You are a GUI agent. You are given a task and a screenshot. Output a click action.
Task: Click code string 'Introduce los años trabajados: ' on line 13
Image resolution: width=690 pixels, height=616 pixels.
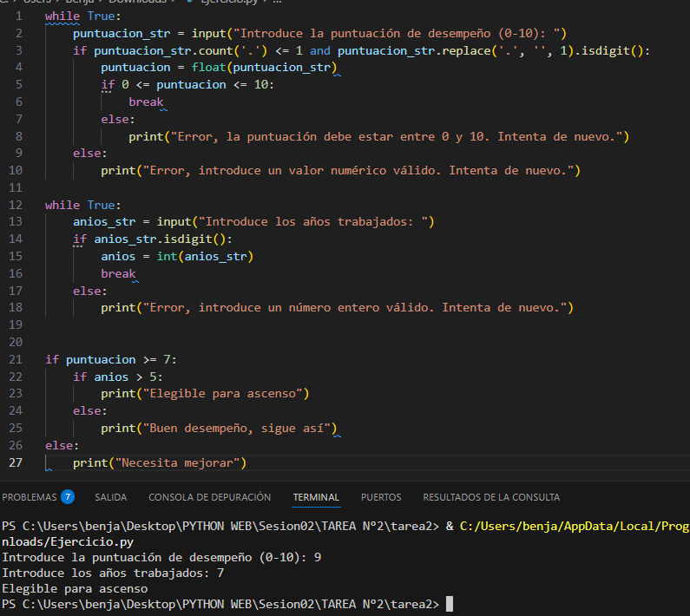point(312,222)
